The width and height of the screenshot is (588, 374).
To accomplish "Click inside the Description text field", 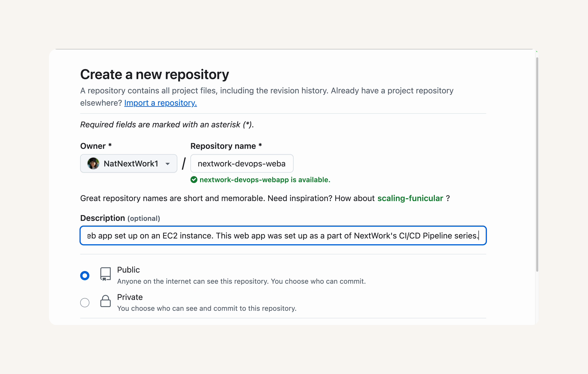I will (283, 236).
